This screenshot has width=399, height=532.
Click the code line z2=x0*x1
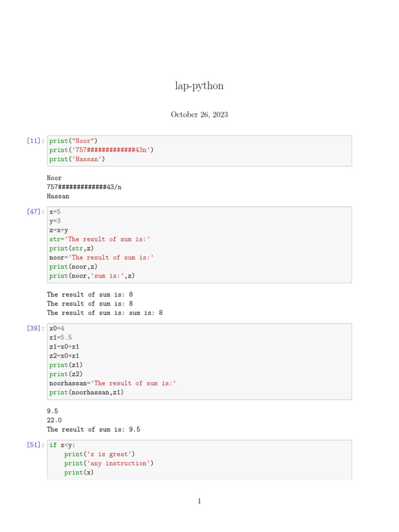coord(64,356)
